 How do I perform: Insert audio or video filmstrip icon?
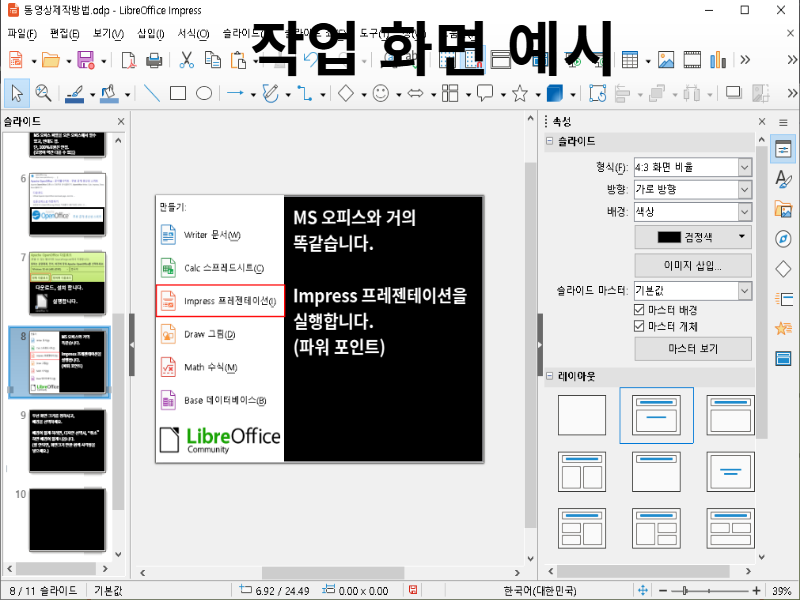pyautogui.click(x=692, y=60)
